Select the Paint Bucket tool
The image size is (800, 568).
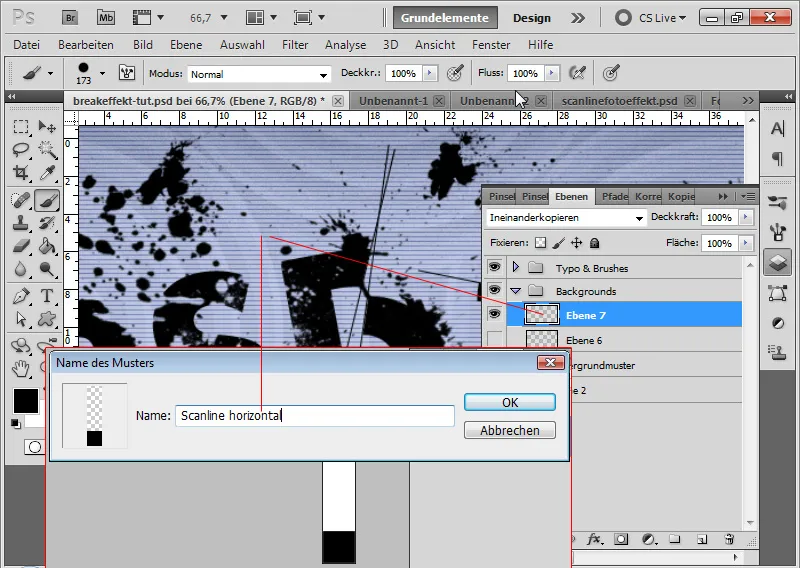47,246
